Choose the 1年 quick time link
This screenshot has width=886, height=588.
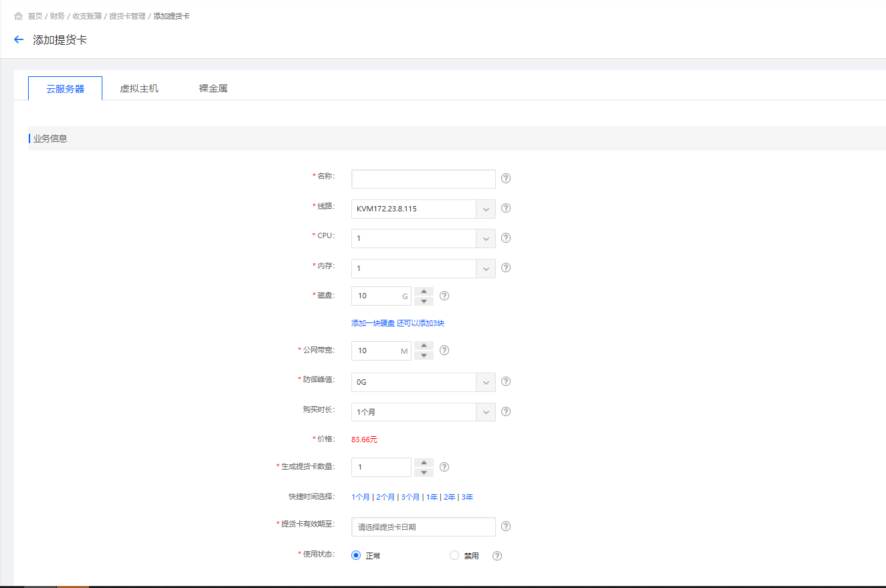(432, 497)
